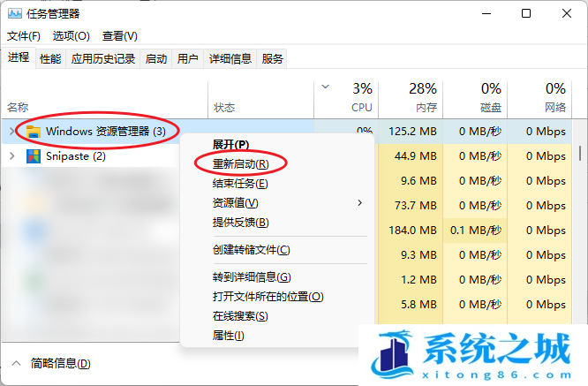Click the Windows 资源管理器 folder icon
Image resolution: width=588 pixels, height=386 pixels.
click(34, 132)
